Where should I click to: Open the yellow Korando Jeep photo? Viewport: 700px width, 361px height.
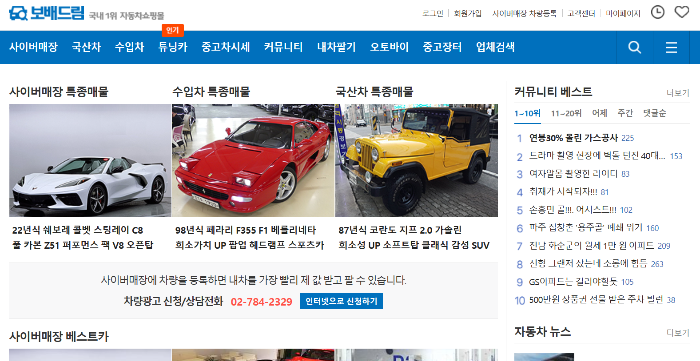tap(417, 161)
